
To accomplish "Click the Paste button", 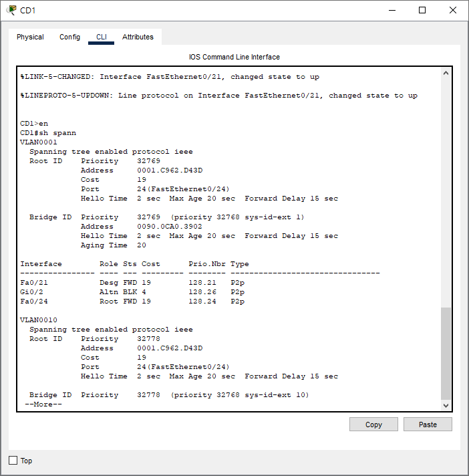I will (428, 424).
